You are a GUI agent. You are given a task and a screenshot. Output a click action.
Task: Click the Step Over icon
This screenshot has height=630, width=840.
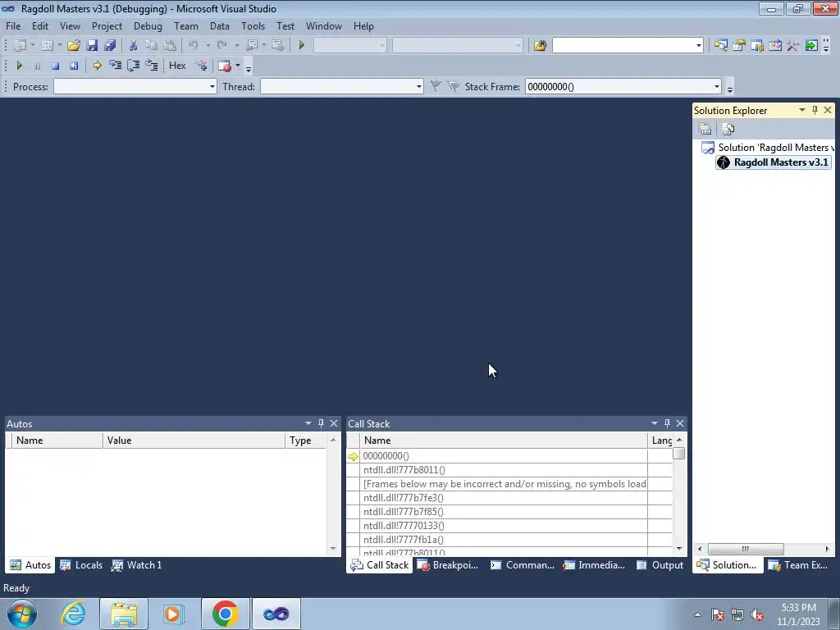[x=134, y=66]
